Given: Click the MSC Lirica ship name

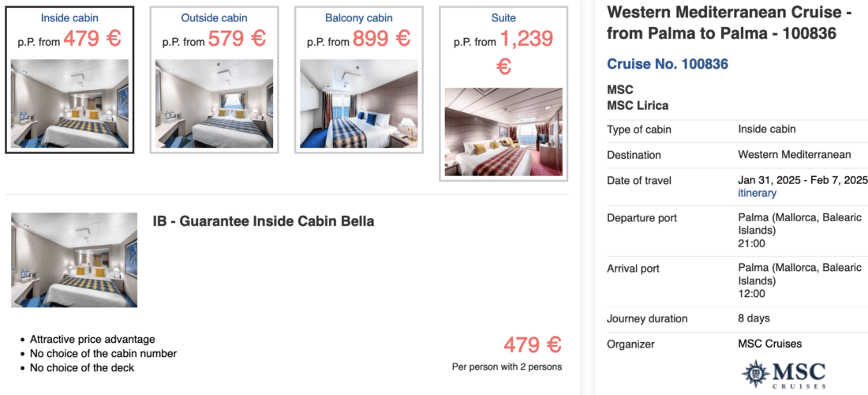Looking at the screenshot, I should coord(637,106).
